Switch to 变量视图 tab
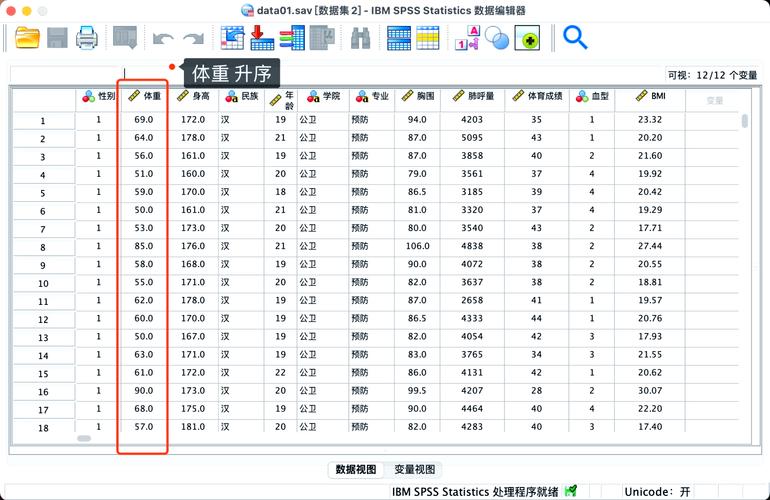 pyautogui.click(x=414, y=469)
